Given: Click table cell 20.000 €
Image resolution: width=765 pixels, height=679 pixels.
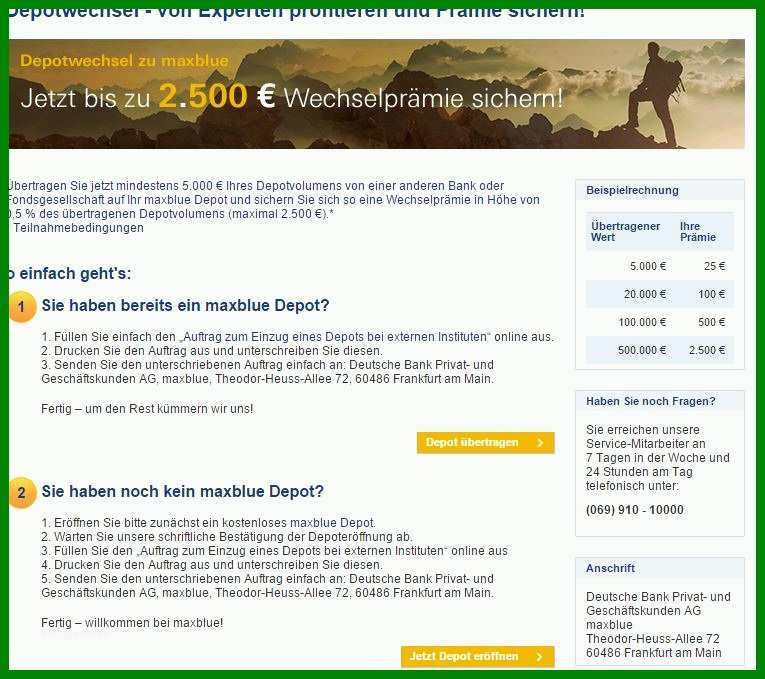Looking at the screenshot, I should (645, 294).
